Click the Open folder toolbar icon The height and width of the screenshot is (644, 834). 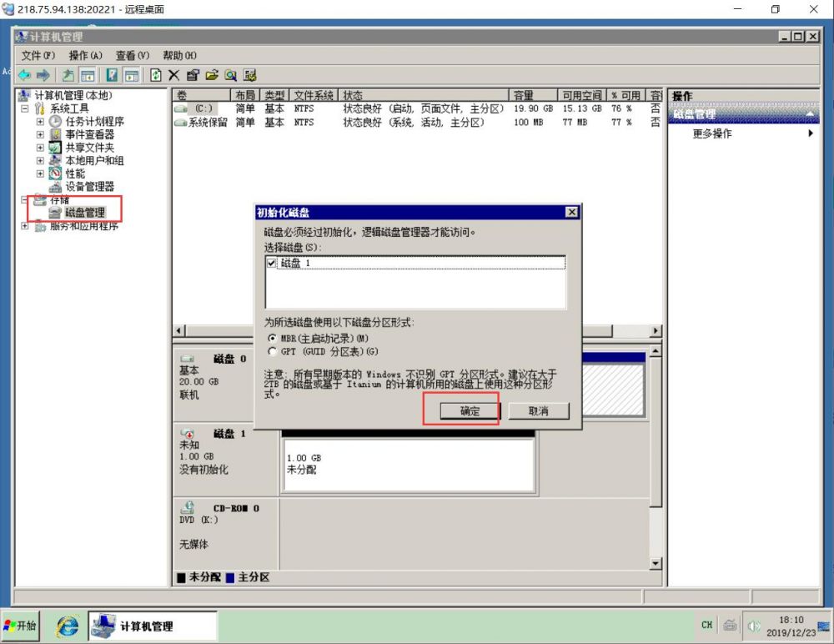[x=212, y=75]
